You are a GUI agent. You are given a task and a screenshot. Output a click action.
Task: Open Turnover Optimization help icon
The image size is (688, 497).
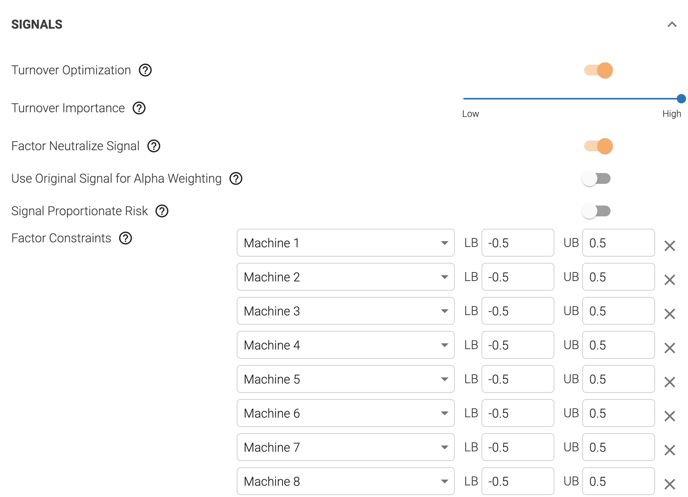click(x=145, y=70)
